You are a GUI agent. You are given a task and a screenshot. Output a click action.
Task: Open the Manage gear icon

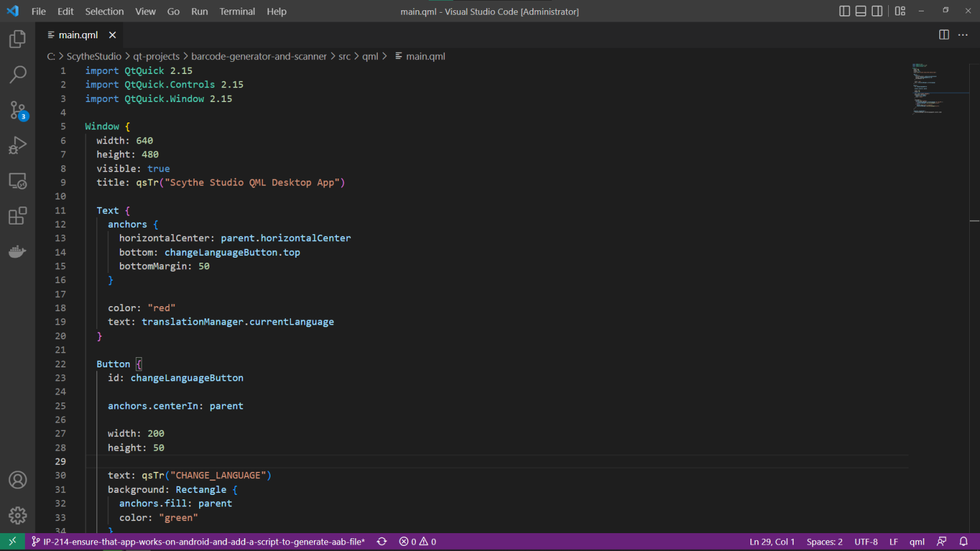point(17,515)
